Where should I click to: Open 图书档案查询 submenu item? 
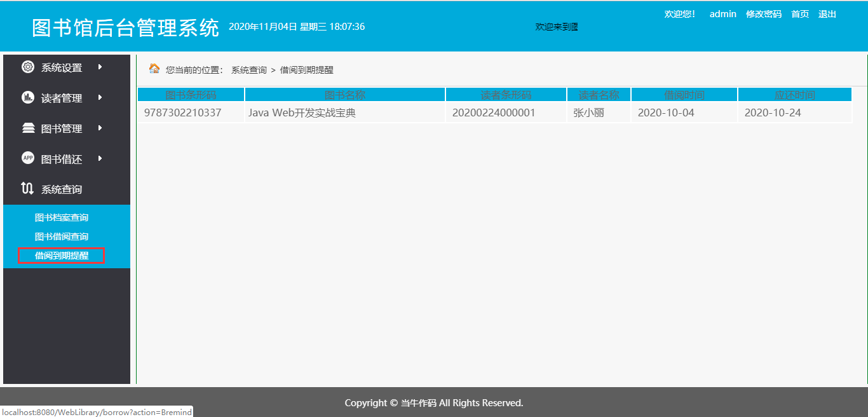tap(62, 217)
